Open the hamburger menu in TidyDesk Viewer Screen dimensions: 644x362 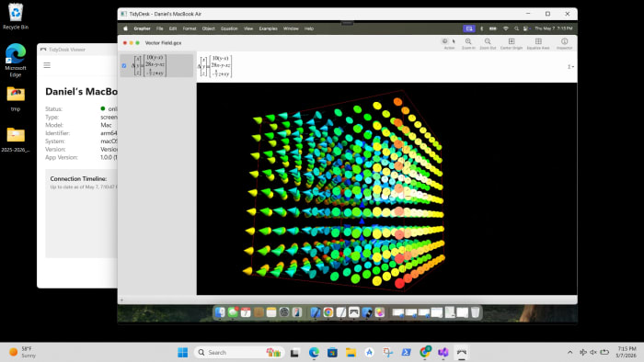tap(47, 65)
